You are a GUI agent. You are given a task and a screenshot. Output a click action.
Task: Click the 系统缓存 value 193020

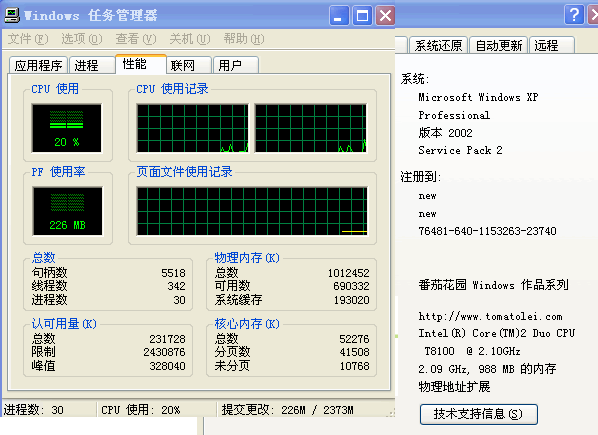coord(352,300)
